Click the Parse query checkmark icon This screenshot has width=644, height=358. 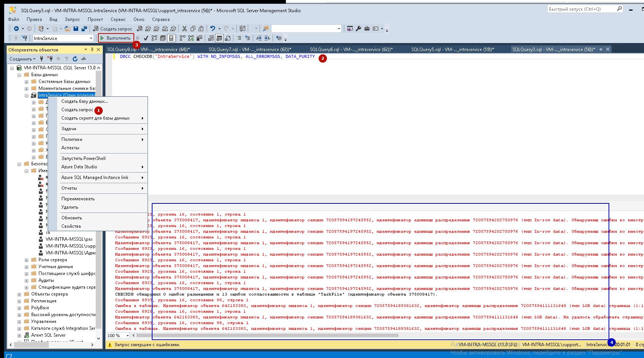(146, 38)
